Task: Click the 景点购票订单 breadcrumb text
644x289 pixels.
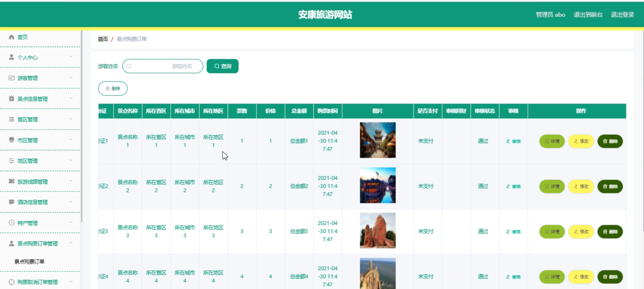Action: click(132, 39)
